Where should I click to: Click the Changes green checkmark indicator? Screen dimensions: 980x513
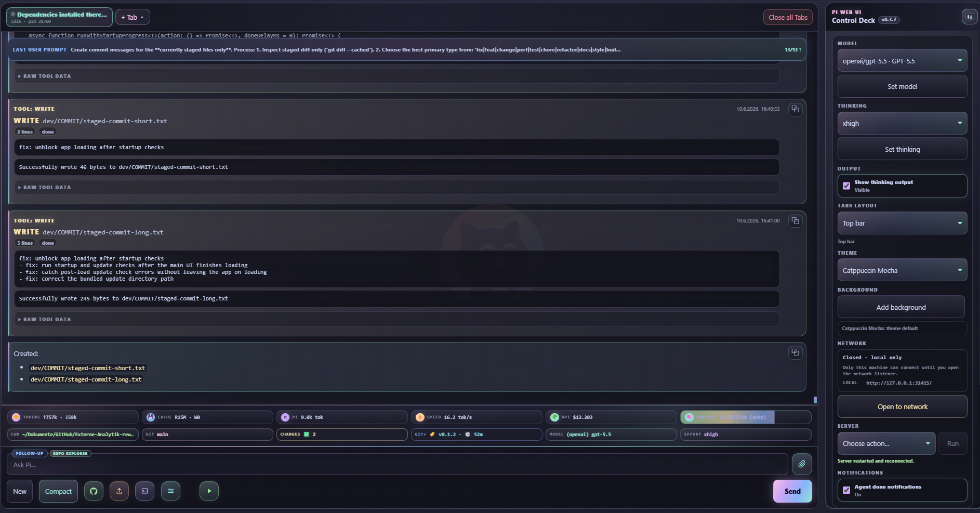306,435
